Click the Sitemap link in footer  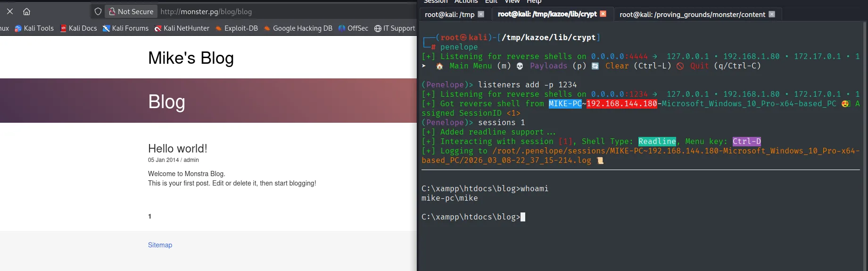pos(160,245)
